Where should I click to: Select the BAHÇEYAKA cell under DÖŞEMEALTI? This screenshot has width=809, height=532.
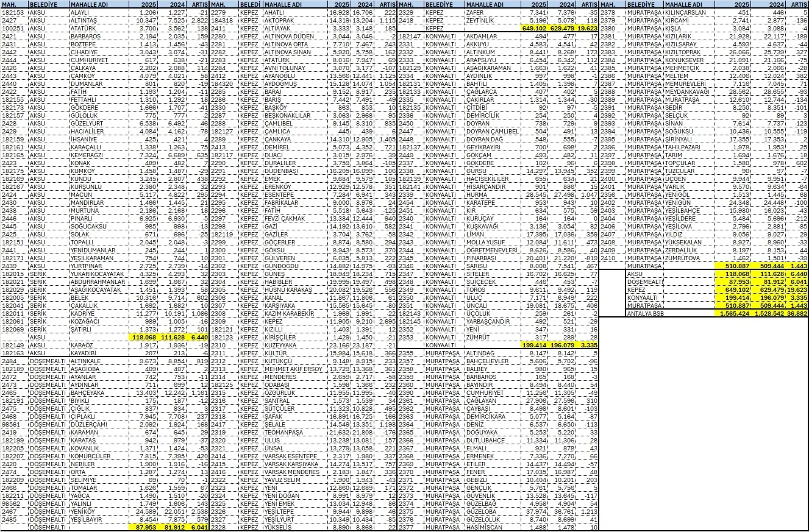(x=95, y=392)
